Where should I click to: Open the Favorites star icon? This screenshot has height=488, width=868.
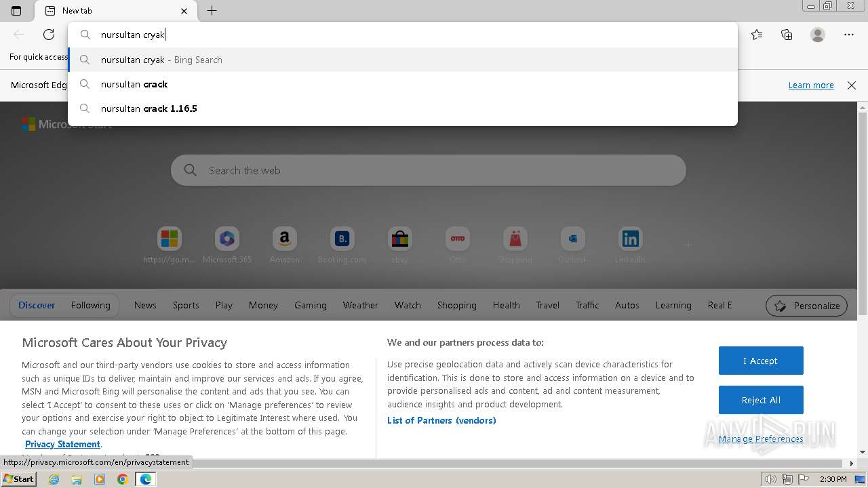tap(757, 35)
